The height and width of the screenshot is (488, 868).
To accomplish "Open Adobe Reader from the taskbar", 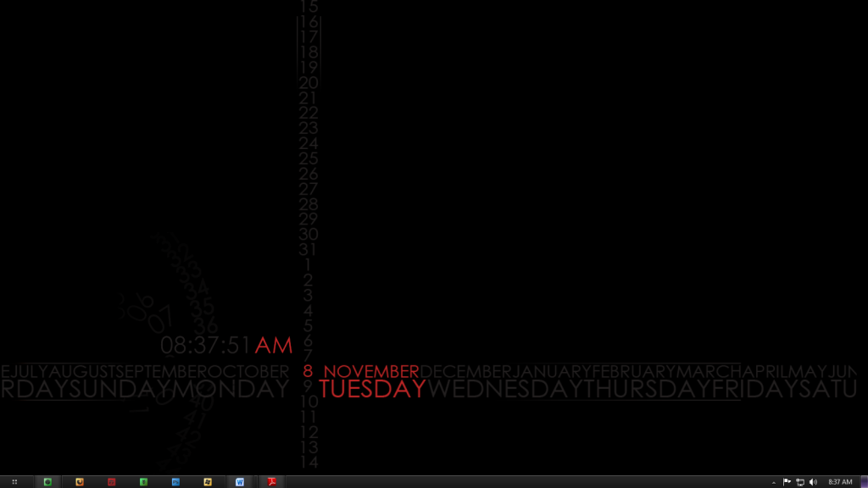I will (x=272, y=481).
